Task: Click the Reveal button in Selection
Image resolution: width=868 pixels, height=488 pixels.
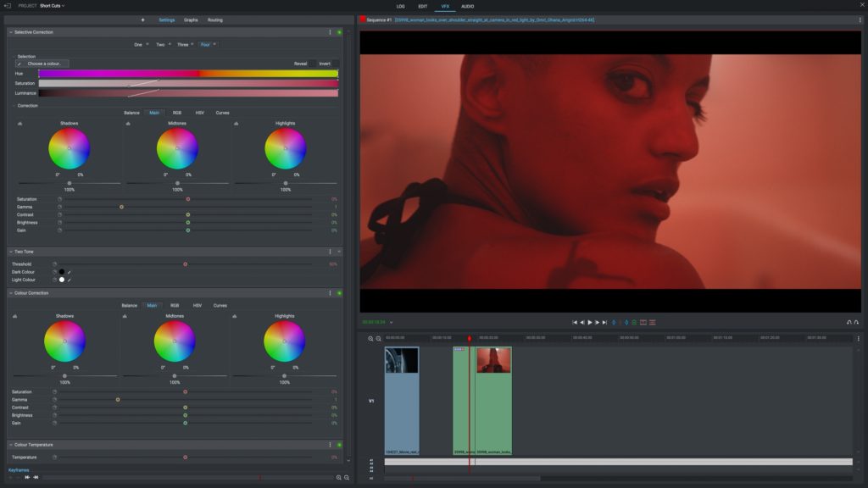Action: [301, 63]
